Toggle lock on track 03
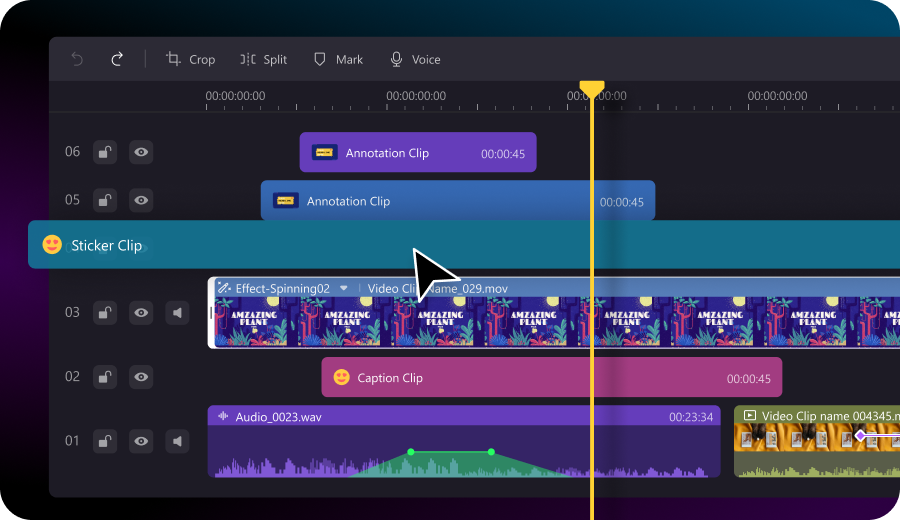 (x=105, y=313)
